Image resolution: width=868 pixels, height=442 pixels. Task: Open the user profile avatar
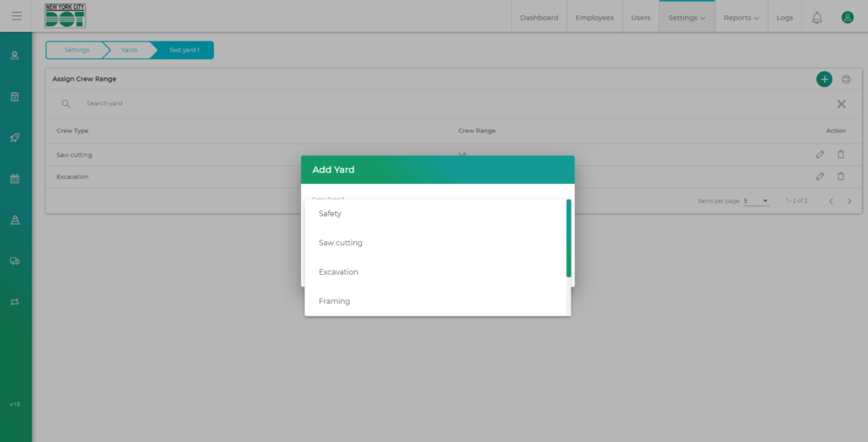tap(847, 17)
